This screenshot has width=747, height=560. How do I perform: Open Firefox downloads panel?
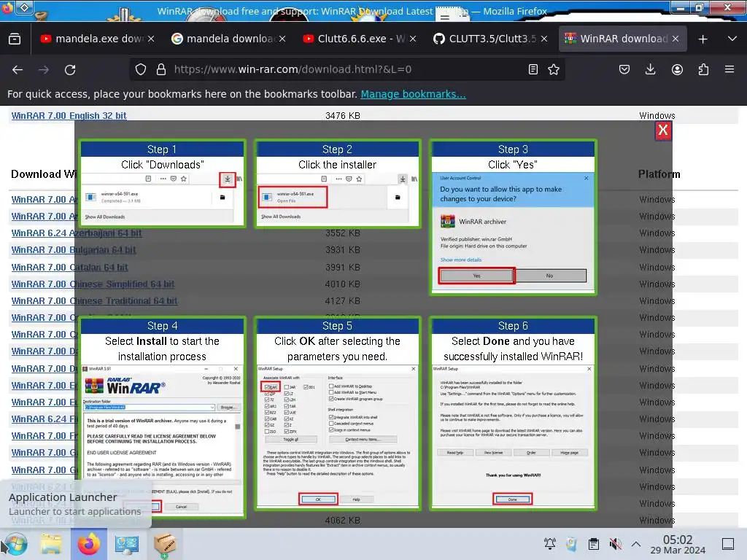650,69
